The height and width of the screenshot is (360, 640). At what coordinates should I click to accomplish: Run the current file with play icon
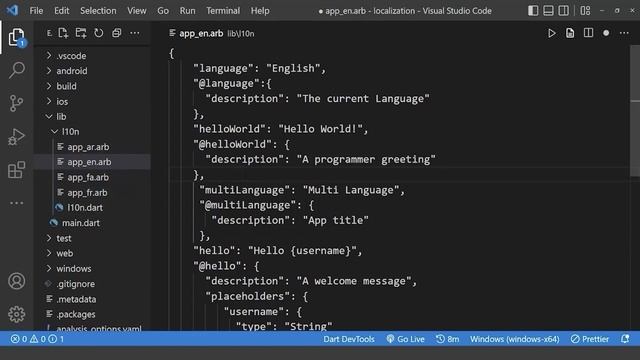(x=552, y=33)
